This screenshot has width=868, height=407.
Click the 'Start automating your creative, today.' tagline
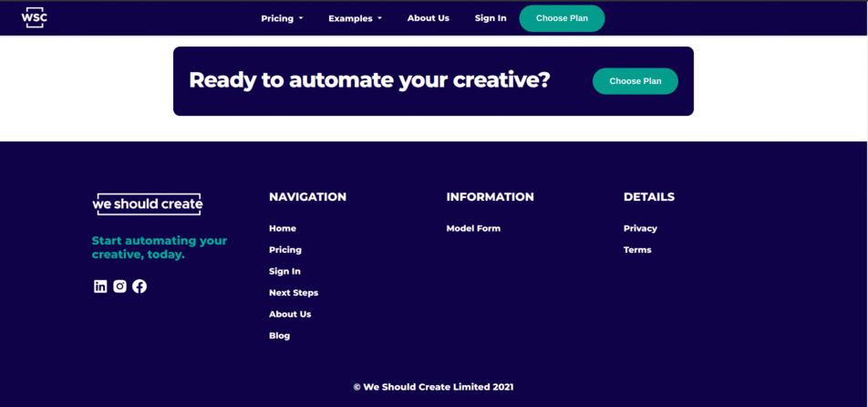coord(160,248)
